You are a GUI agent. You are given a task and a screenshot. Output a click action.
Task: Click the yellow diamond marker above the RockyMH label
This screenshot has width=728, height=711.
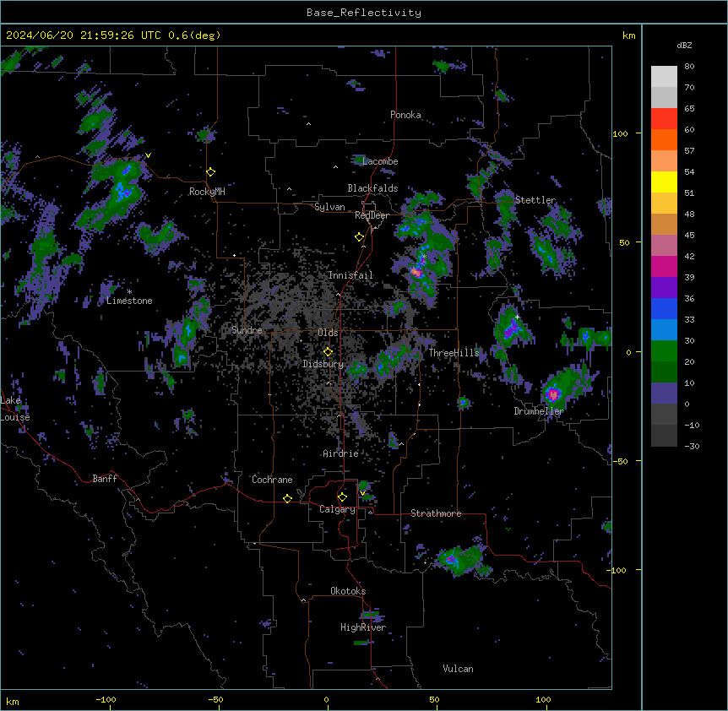coord(211,172)
